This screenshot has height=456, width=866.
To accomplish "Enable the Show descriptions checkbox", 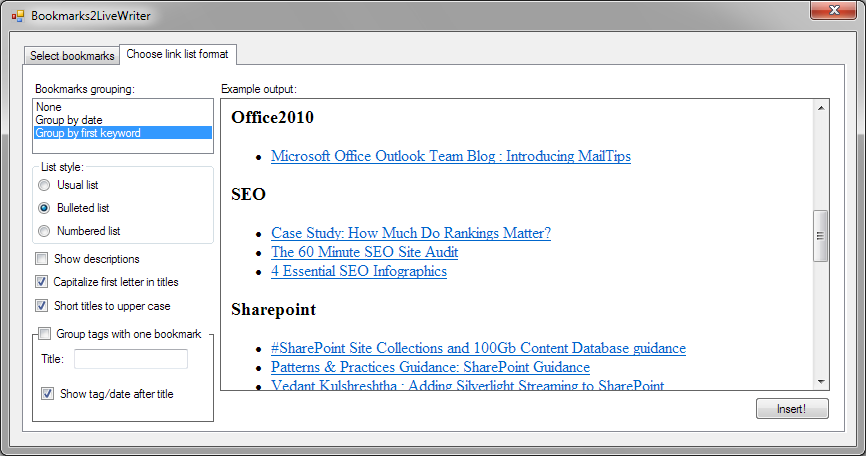I will click(41, 259).
